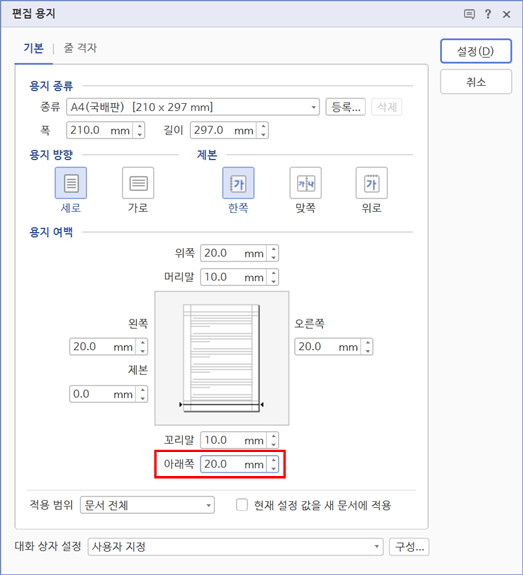This screenshot has width=523, height=575.
Task: Switch to the 줄 격자 tab
Action: point(80,48)
